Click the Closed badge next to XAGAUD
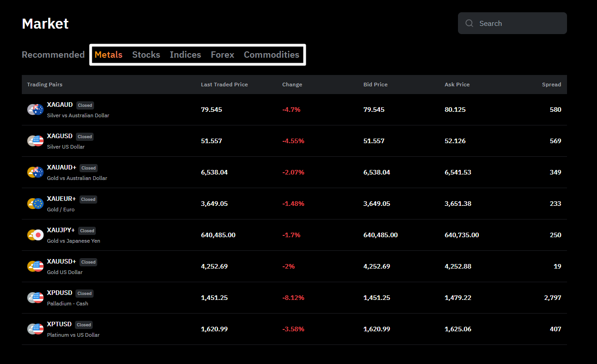597x364 pixels. [85, 105]
